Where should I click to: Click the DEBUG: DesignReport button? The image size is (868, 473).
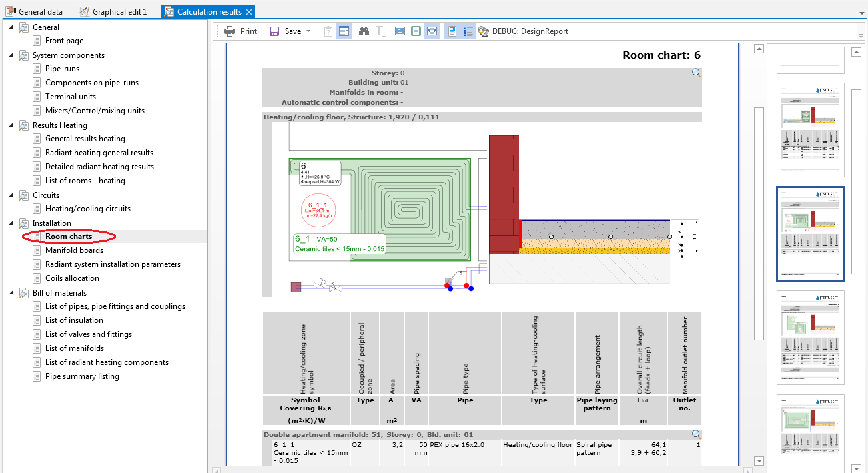pyautogui.click(x=523, y=31)
